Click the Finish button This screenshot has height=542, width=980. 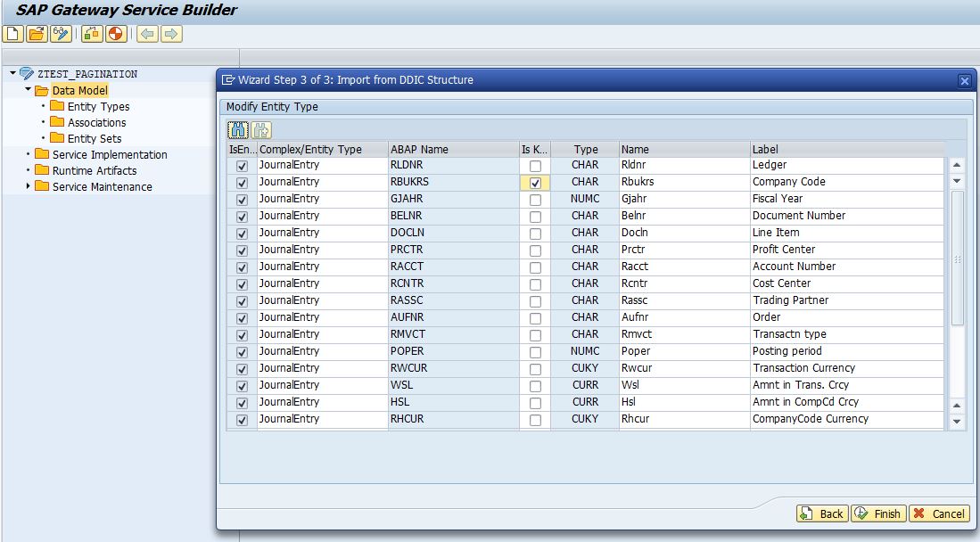click(878, 513)
